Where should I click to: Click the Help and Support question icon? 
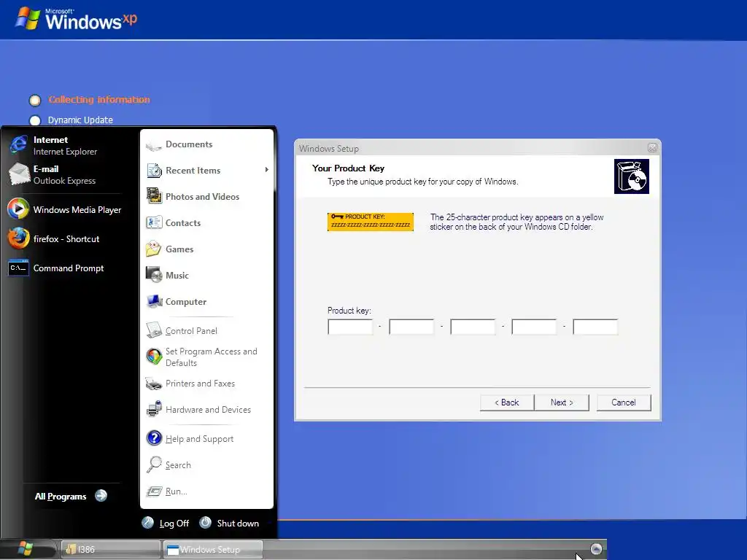154,437
